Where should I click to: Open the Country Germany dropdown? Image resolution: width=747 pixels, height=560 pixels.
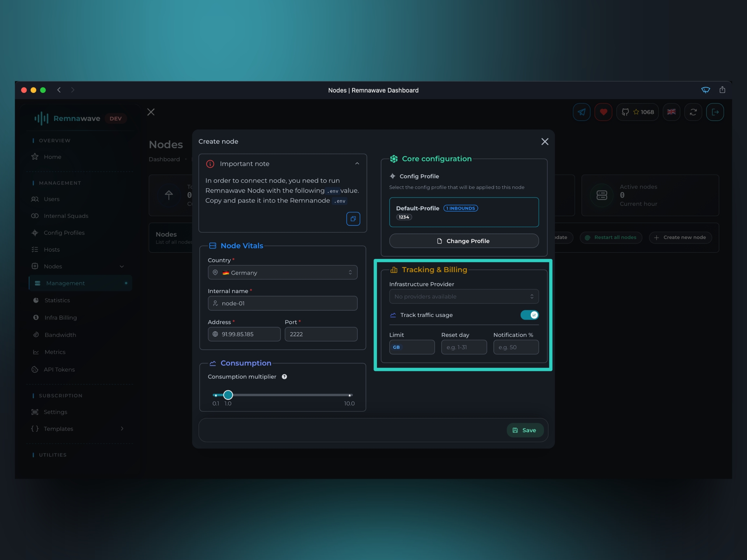coord(282,273)
